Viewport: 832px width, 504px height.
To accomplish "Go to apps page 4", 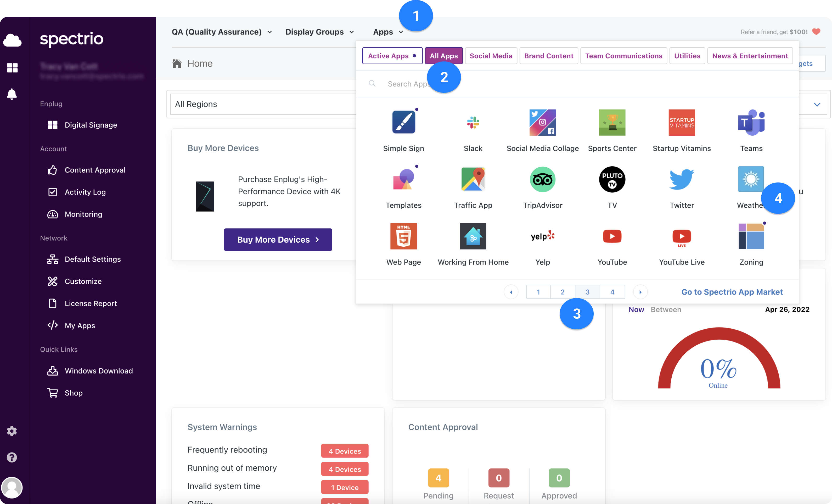I will pyautogui.click(x=612, y=292).
